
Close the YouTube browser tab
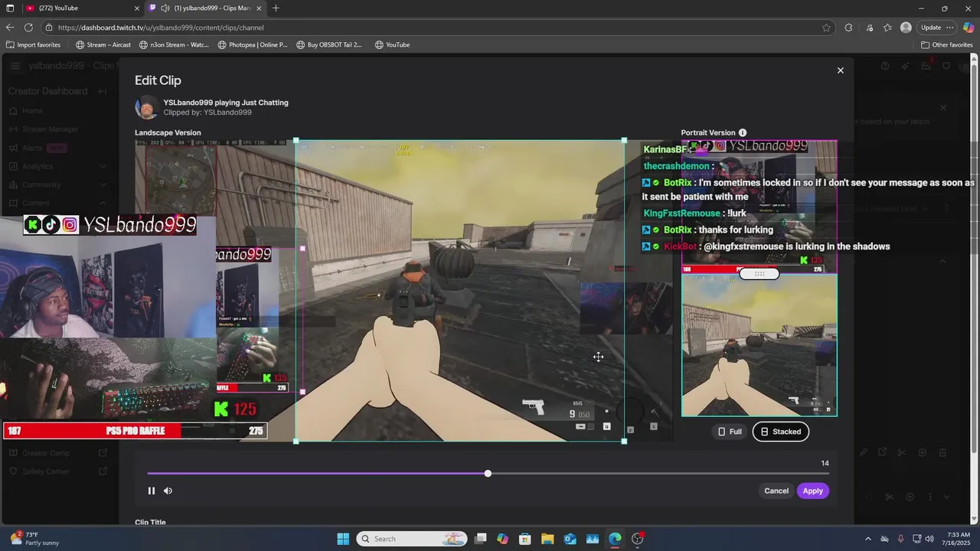[137, 8]
